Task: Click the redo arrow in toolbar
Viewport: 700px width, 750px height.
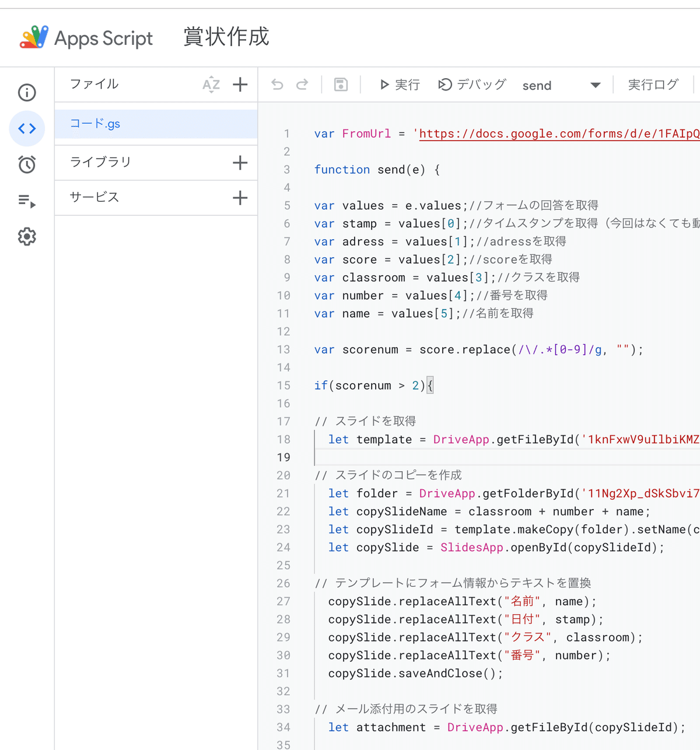Action: [302, 85]
